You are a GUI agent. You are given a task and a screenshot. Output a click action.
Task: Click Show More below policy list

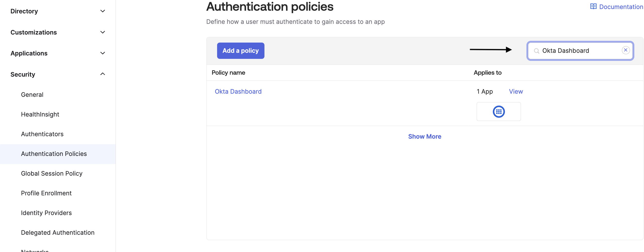424,136
